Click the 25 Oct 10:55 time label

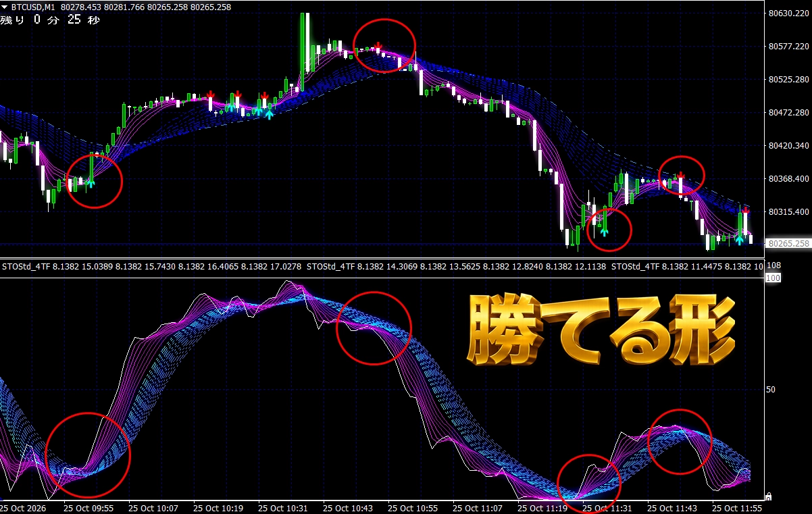point(413,507)
